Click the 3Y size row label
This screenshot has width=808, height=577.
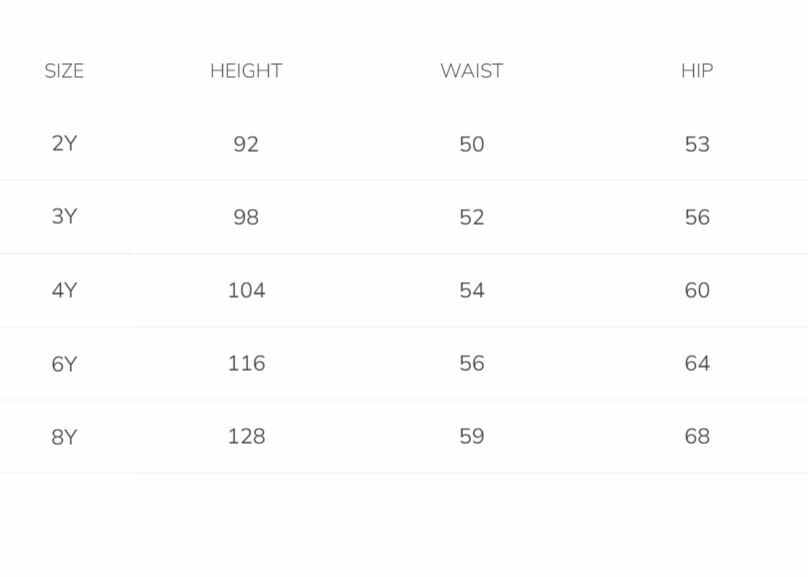[64, 217]
